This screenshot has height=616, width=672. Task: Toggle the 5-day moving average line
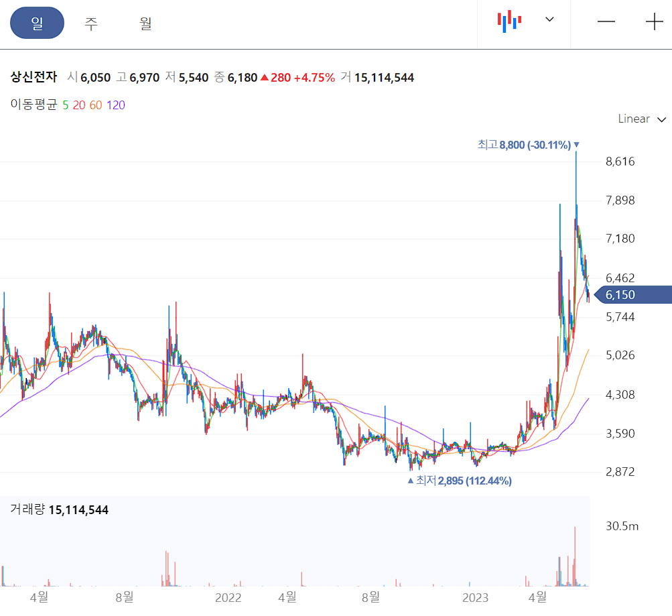pyautogui.click(x=67, y=106)
